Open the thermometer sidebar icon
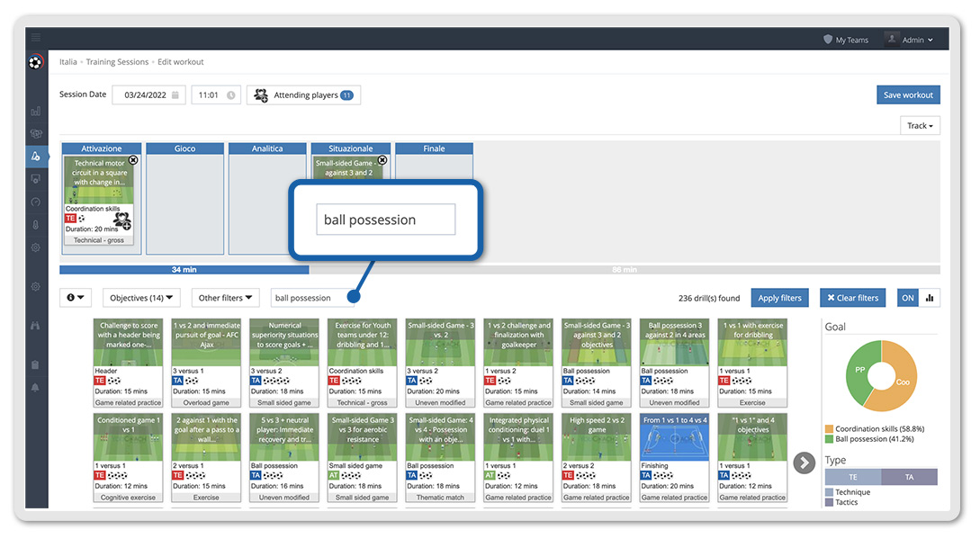This screenshot has width=980, height=539. pos(36,224)
